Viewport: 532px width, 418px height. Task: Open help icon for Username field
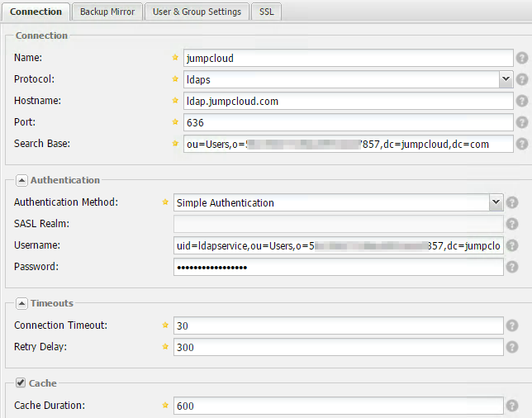click(x=512, y=245)
